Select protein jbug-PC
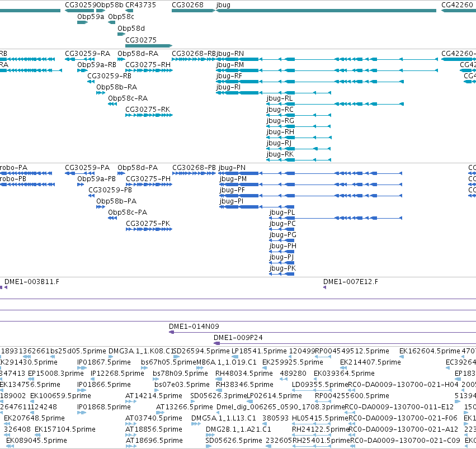 pos(282,229)
